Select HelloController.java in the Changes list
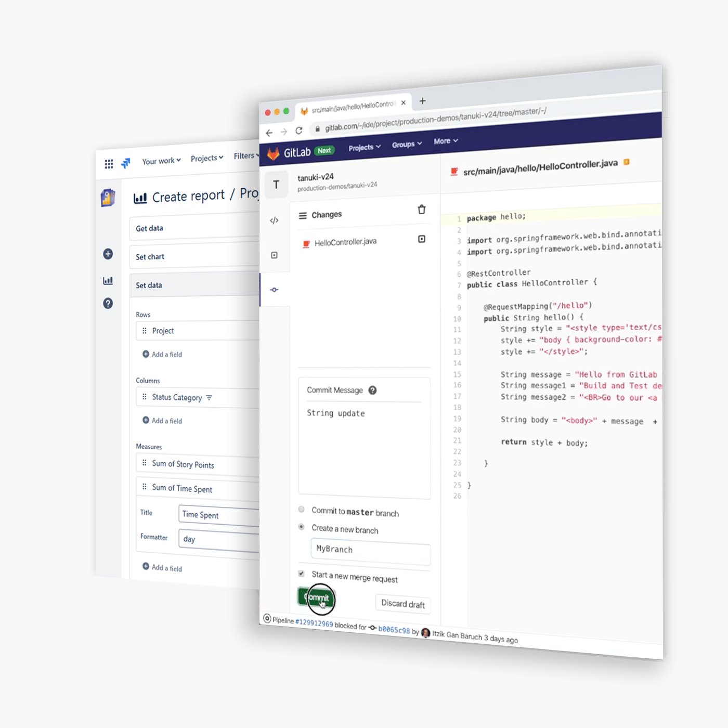 (x=345, y=242)
